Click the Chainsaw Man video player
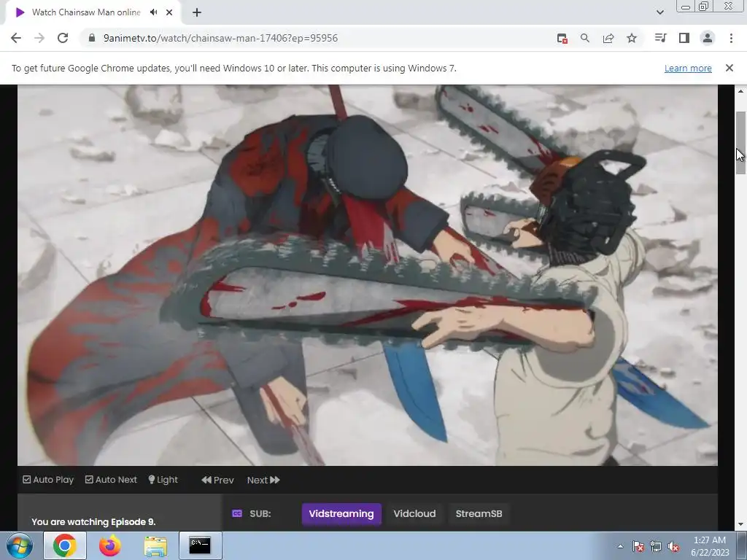 [x=368, y=275]
